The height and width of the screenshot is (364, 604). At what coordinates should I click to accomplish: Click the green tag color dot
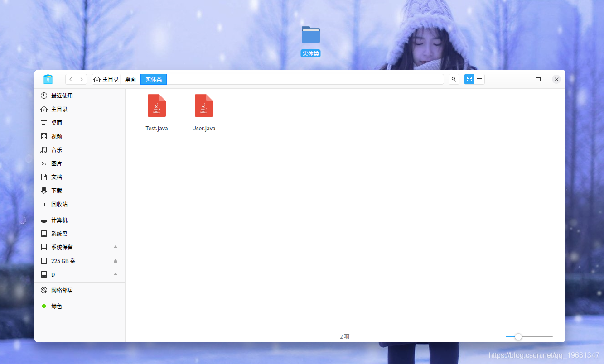pyautogui.click(x=44, y=306)
